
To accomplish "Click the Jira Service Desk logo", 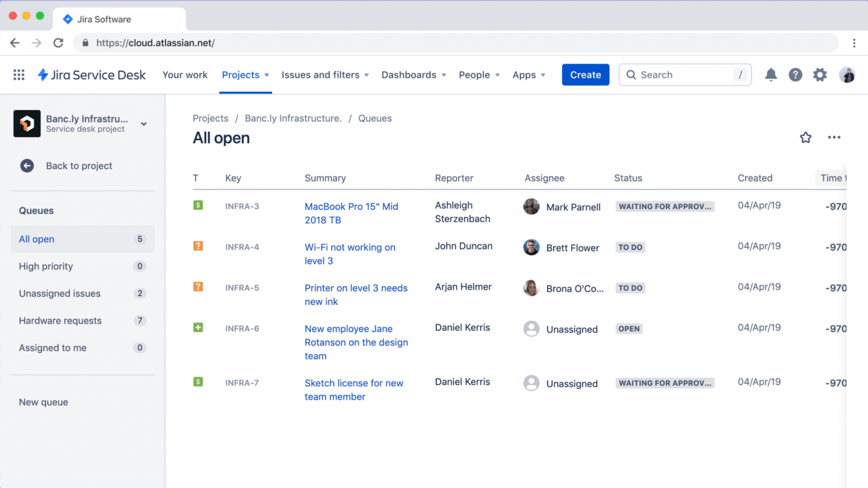I will point(92,74).
